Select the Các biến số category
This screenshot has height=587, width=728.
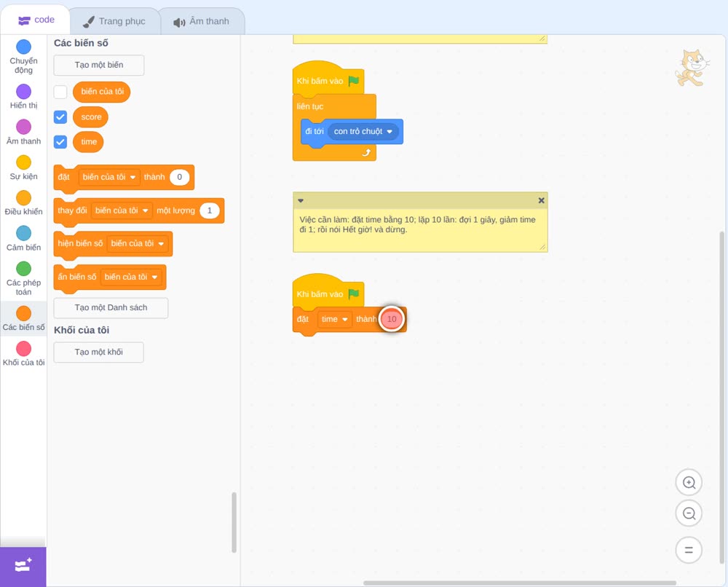[24, 318]
